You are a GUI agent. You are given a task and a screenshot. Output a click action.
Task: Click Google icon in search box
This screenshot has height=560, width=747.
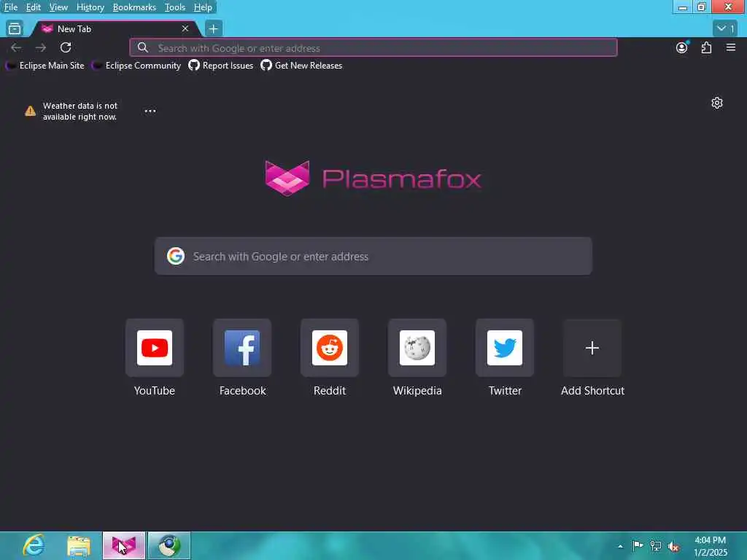[x=176, y=256]
